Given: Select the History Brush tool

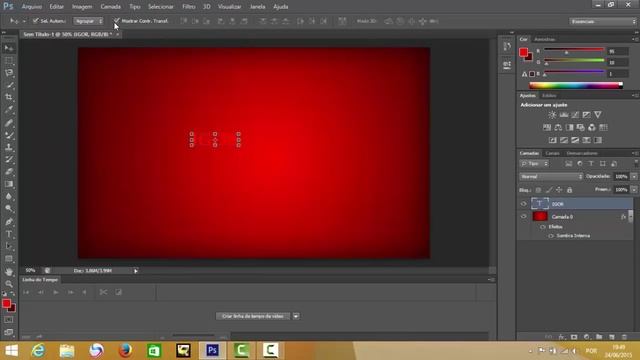Looking at the screenshot, I should click(9, 159).
